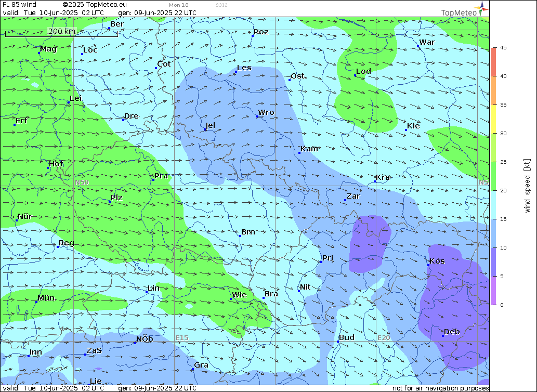Click the Jel city label
This screenshot has height=392, width=537.
point(211,125)
